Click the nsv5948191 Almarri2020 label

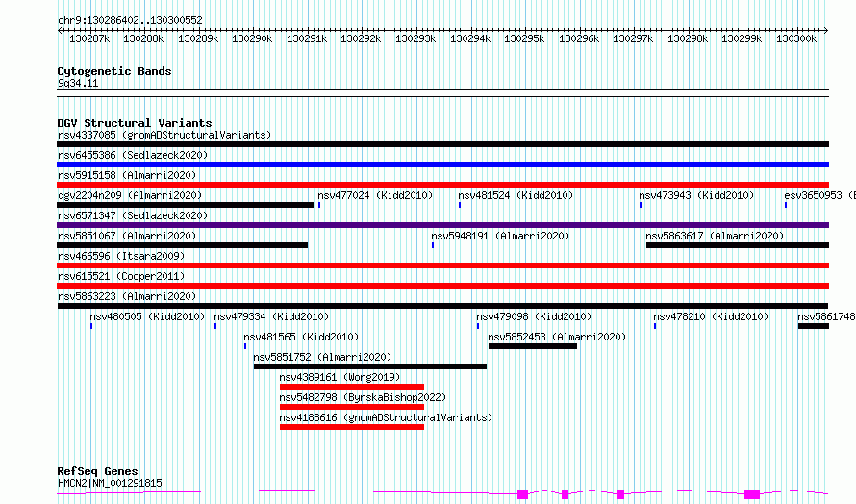click(x=500, y=236)
